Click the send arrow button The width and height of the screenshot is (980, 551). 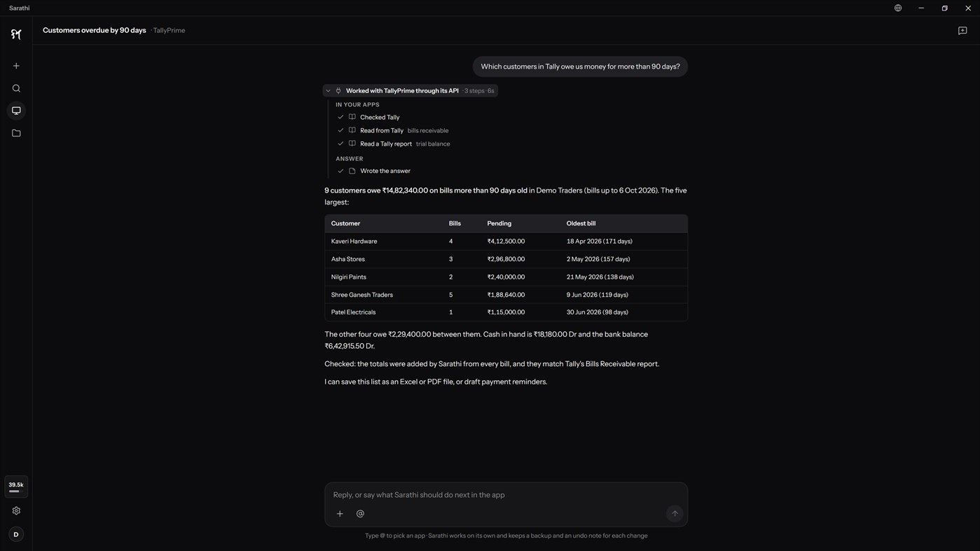click(675, 514)
